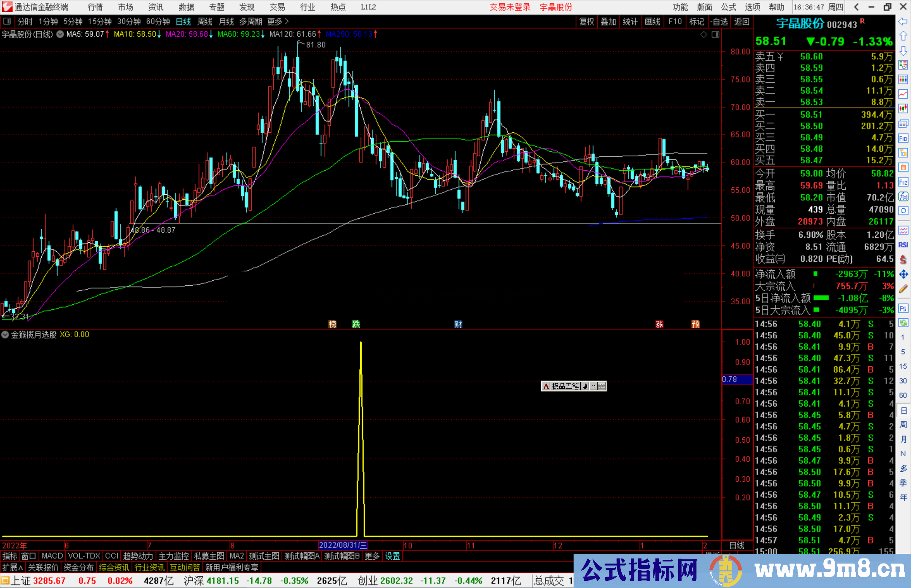Screen dimensions: 911x588
Task: Toggle the panel layout square at top-left
Action: pyautogui.click(x=7, y=21)
